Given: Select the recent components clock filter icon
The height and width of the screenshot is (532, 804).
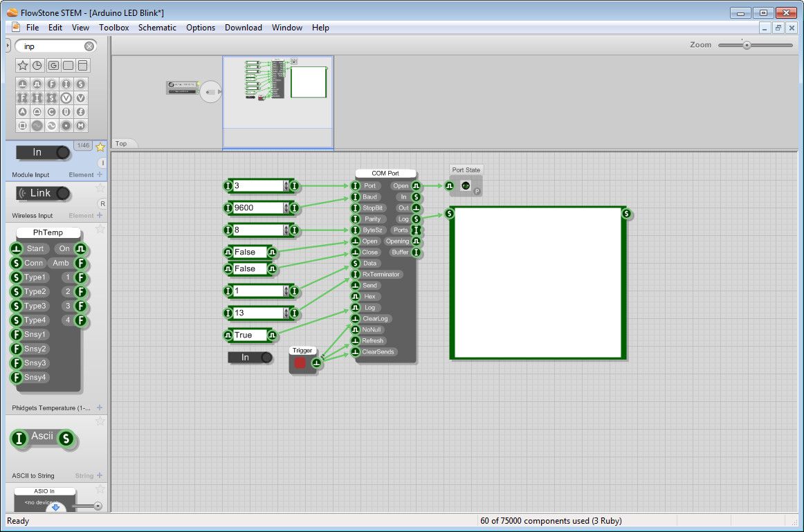Looking at the screenshot, I should click(37, 65).
